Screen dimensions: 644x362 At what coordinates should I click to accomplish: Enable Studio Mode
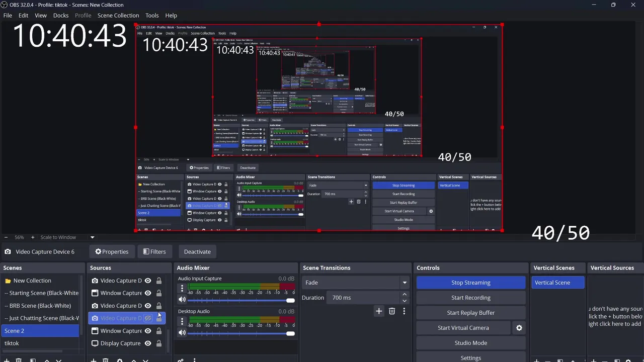(x=471, y=343)
